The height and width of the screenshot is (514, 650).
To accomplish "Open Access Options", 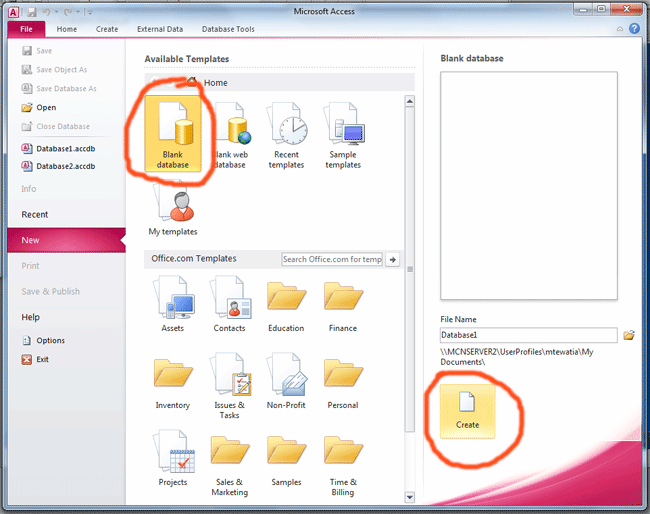I will (x=44, y=340).
